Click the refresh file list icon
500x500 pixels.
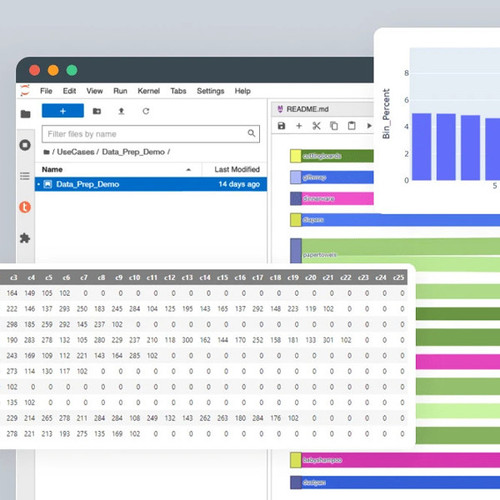coord(146,111)
